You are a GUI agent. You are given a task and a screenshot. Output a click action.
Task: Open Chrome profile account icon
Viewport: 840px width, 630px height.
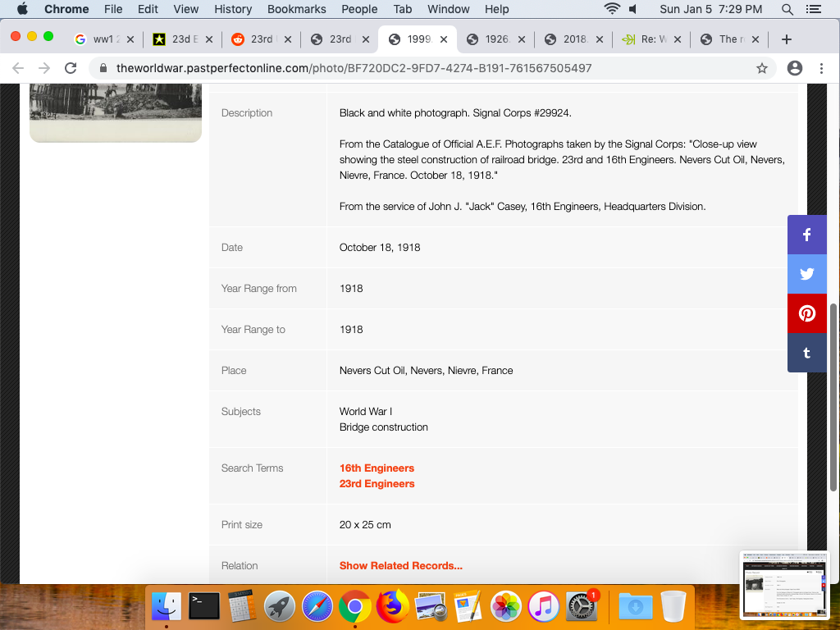[794, 68]
